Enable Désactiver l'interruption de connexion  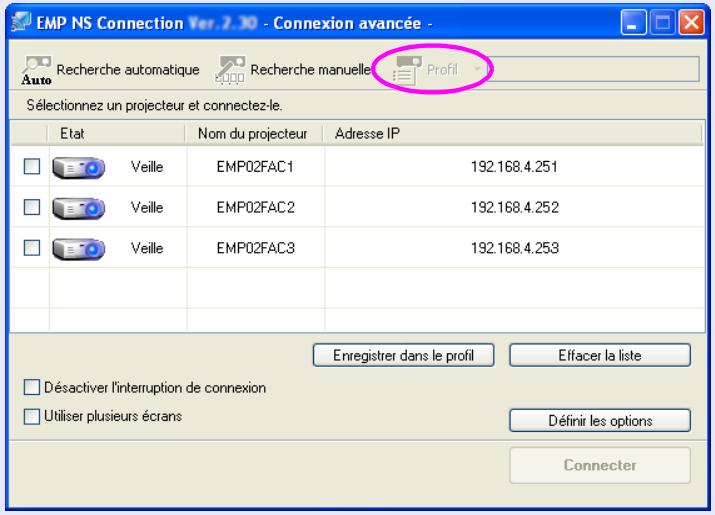tap(32, 387)
